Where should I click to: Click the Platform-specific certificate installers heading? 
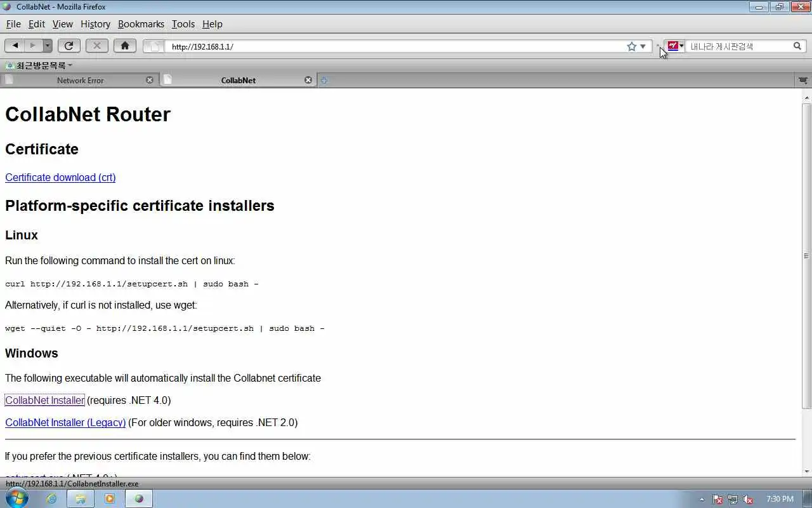click(x=140, y=206)
